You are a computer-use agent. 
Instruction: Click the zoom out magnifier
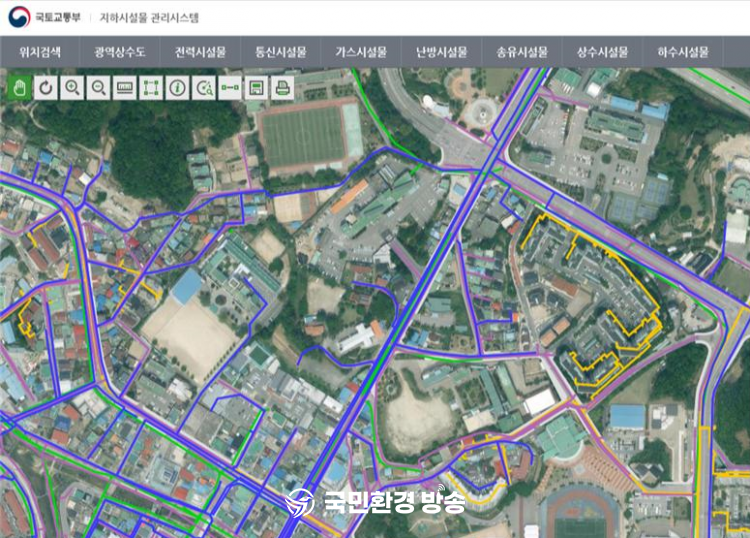[x=98, y=88]
